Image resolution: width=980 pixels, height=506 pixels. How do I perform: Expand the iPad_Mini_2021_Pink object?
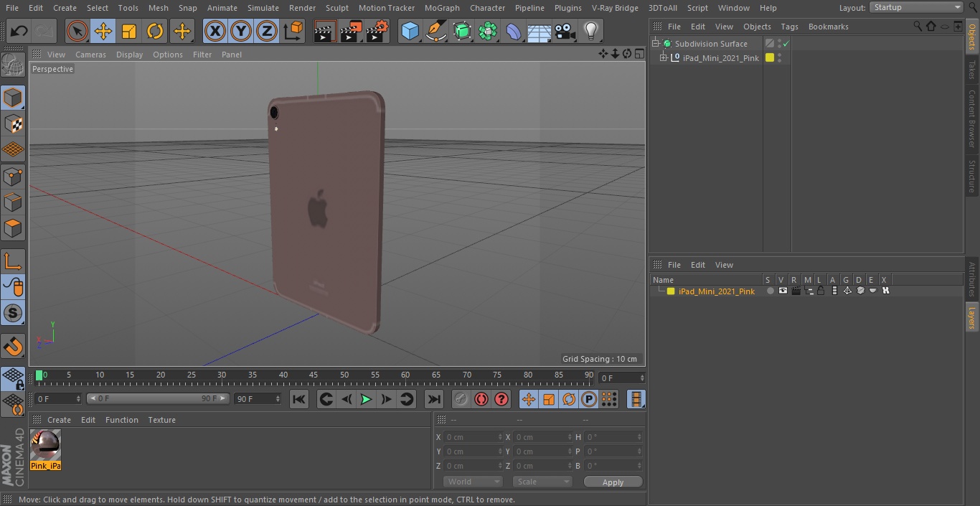click(x=664, y=58)
